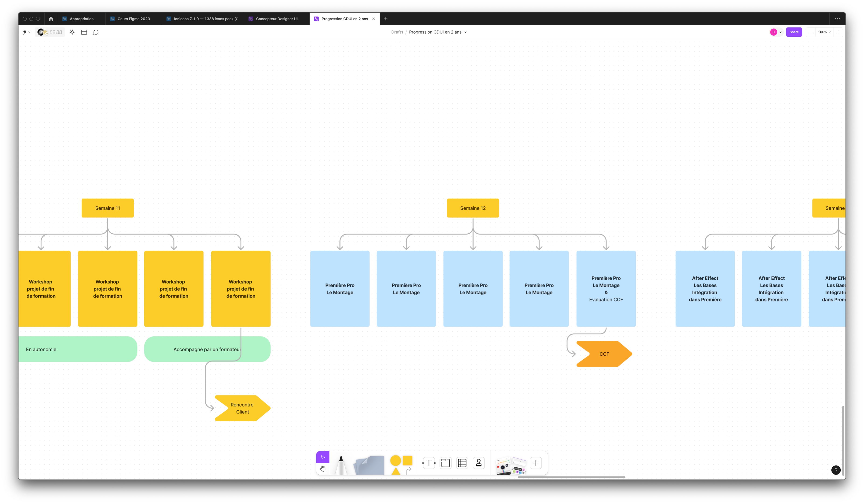864x504 pixels.
Task: Activate the Move cursor tool
Action: coord(323,457)
